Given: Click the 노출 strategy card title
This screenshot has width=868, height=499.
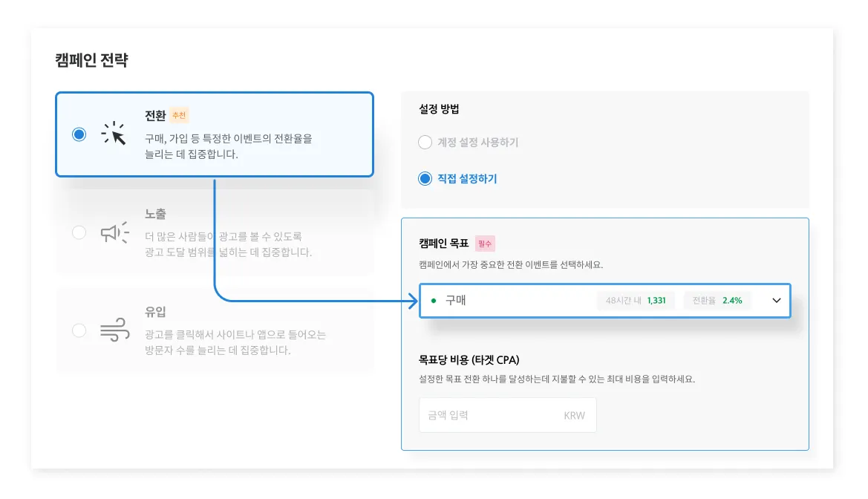Looking at the screenshot, I should coord(155,214).
